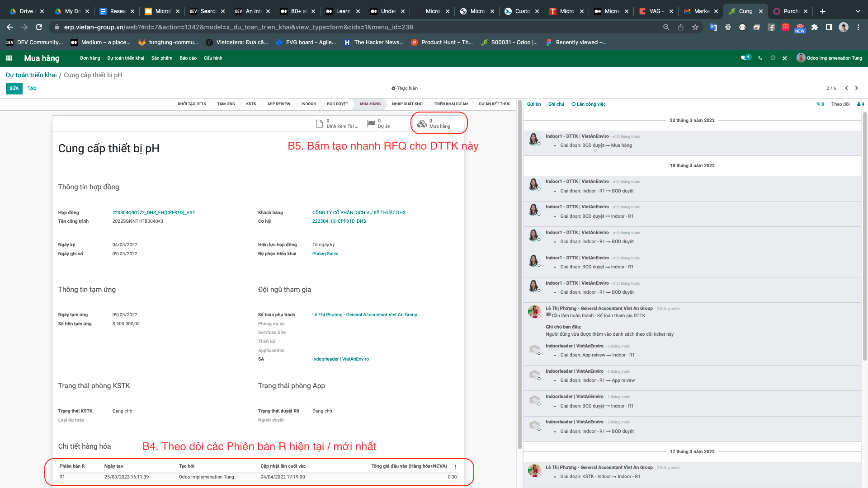This screenshot has width=868, height=488.
Task: Open Đính kèm Tài liệu button
Action: point(336,123)
